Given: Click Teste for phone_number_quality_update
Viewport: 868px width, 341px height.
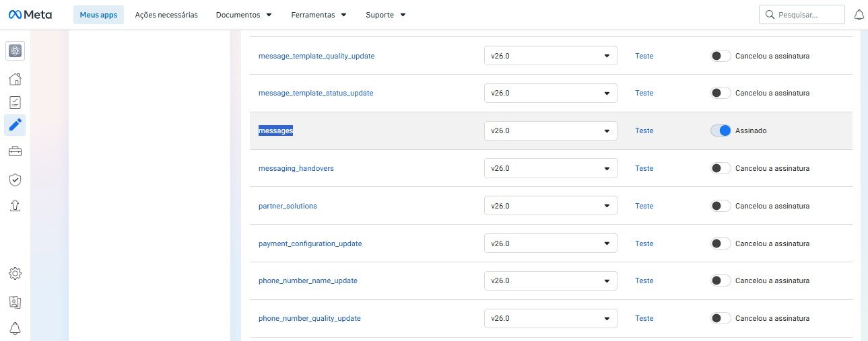Looking at the screenshot, I should 644,318.
